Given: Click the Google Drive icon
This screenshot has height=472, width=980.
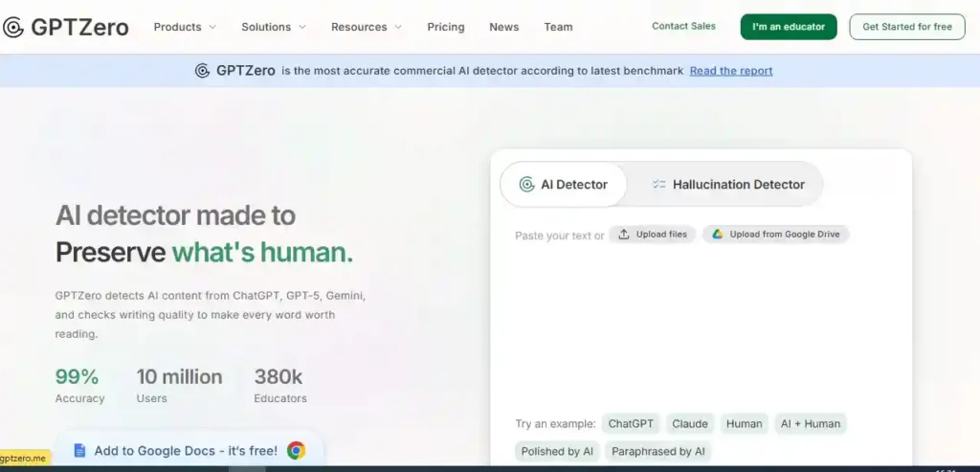Looking at the screenshot, I should pos(718,235).
